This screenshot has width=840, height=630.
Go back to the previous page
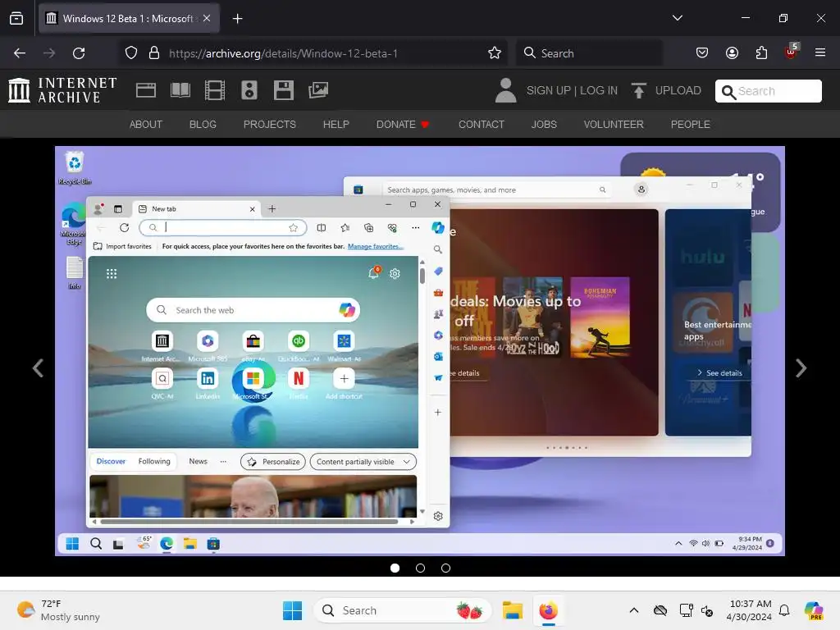pyautogui.click(x=20, y=53)
